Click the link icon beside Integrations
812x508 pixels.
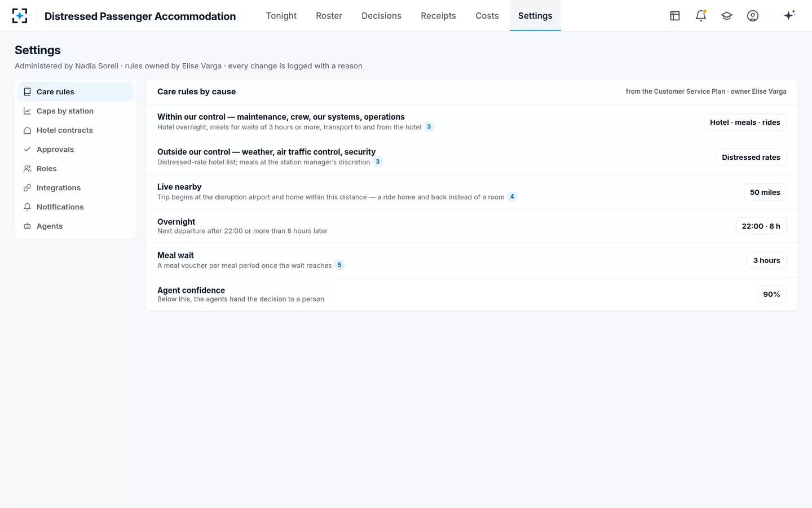pyautogui.click(x=27, y=188)
